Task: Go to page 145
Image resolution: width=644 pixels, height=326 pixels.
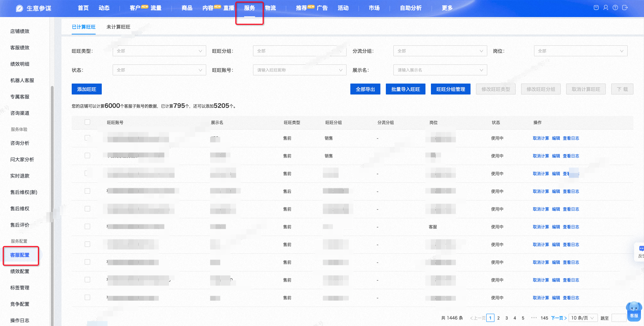Action: [x=544, y=318]
